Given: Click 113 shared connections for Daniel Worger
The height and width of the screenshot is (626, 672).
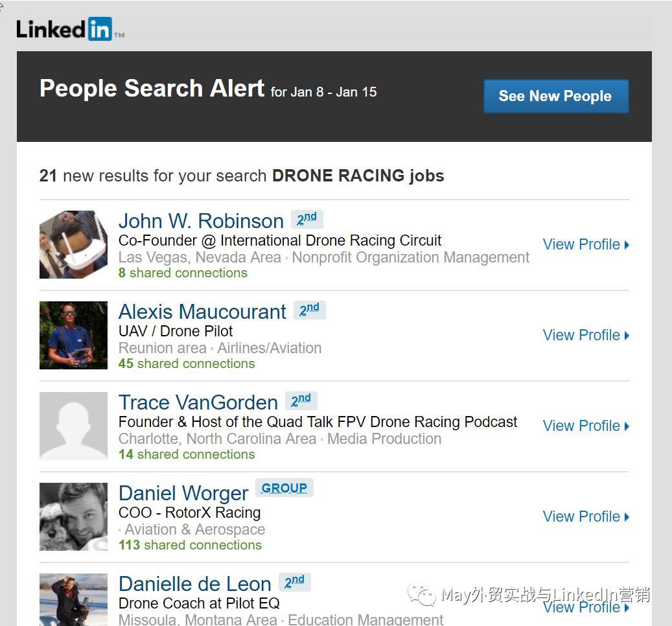Looking at the screenshot, I should [190, 545].
